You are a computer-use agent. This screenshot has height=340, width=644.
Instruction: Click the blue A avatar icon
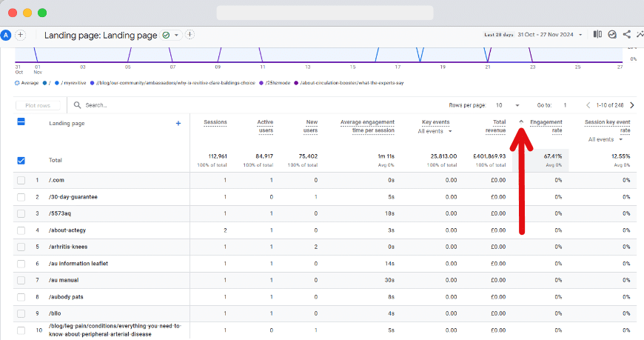point(5,36)
